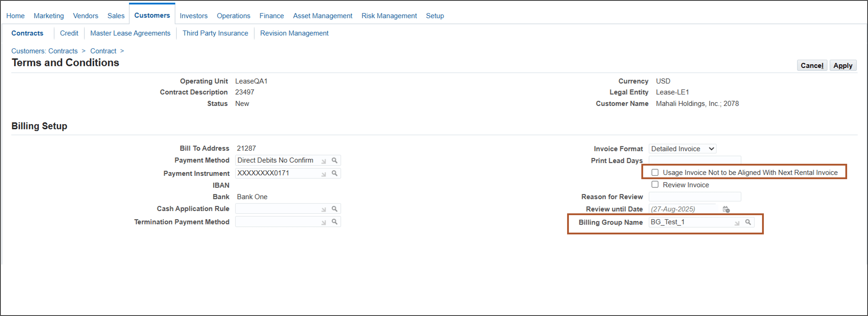
Task: Click the Billing Group Name search icon
Action: [748, 222]
